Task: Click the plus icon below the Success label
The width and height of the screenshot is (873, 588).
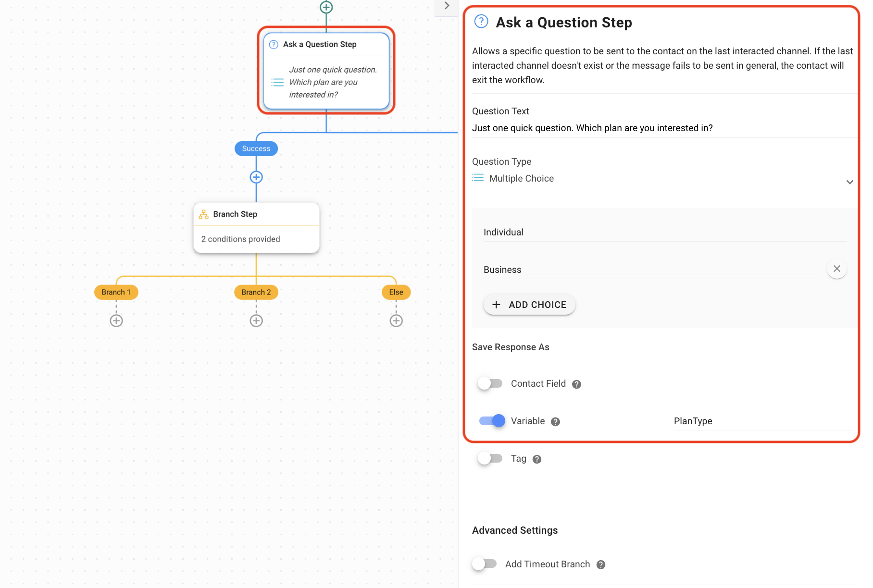Action: point(256,177)
